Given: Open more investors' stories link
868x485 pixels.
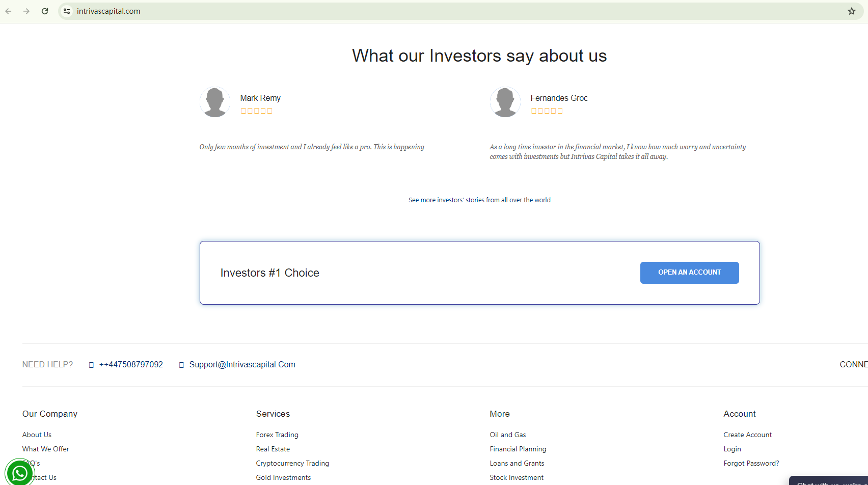Looking at the screenshot, I should [x=479, y=200].
